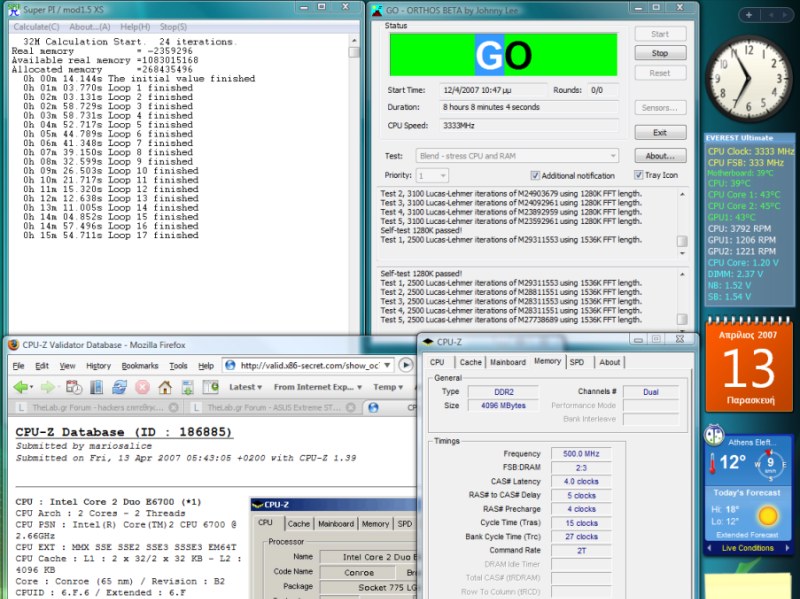Screen dimensions: 800x599
Task: Click the sun icon in weather gadget
Action: [x=768, y=516]
